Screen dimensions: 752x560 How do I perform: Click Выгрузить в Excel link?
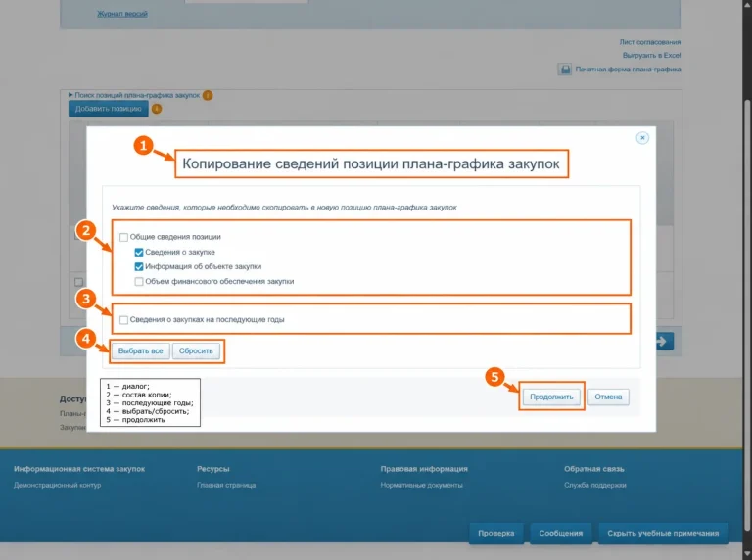click(x=652, y=55)
